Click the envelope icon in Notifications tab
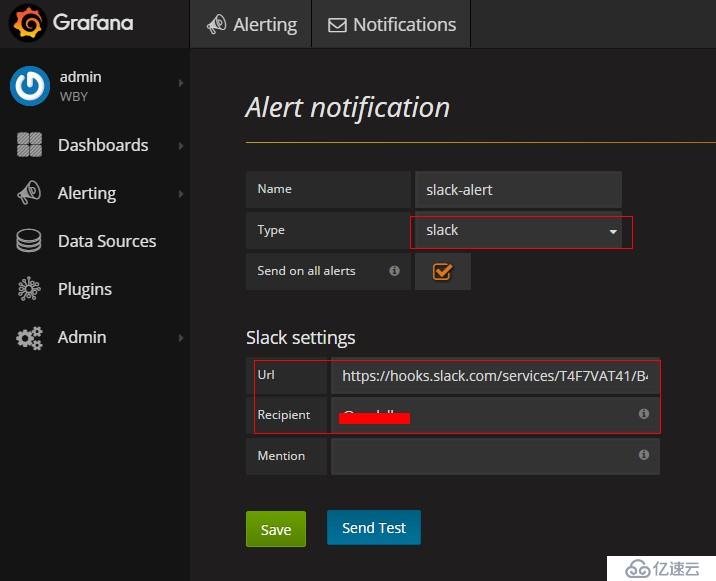716x581 pixels. tap(337, 25)
